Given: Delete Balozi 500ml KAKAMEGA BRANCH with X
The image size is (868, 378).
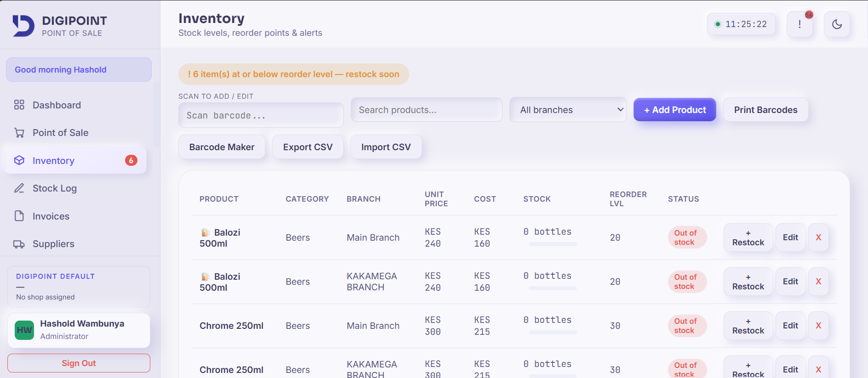Looking at the screenshot, I should coord(818,282).
